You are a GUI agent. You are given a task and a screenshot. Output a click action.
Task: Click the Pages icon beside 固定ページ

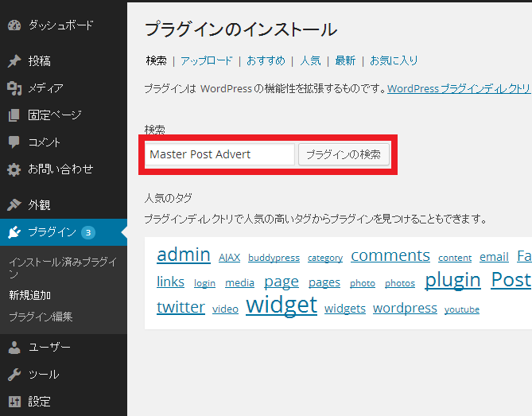tap(14, 115)
